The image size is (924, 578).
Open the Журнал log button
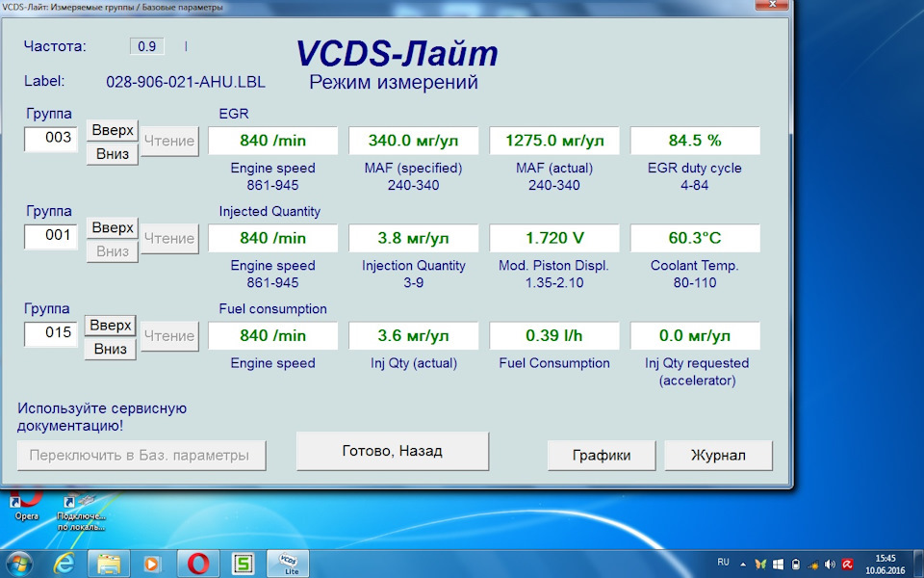718,456
